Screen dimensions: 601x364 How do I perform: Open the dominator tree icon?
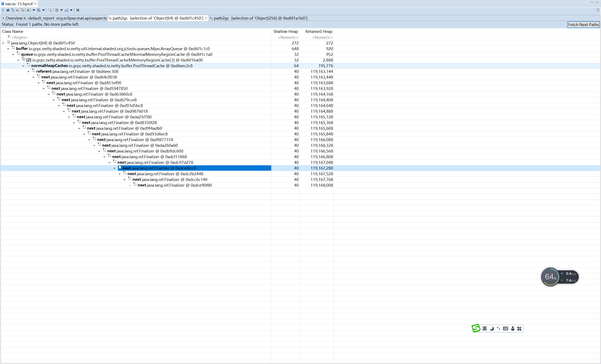pos(13,10)
